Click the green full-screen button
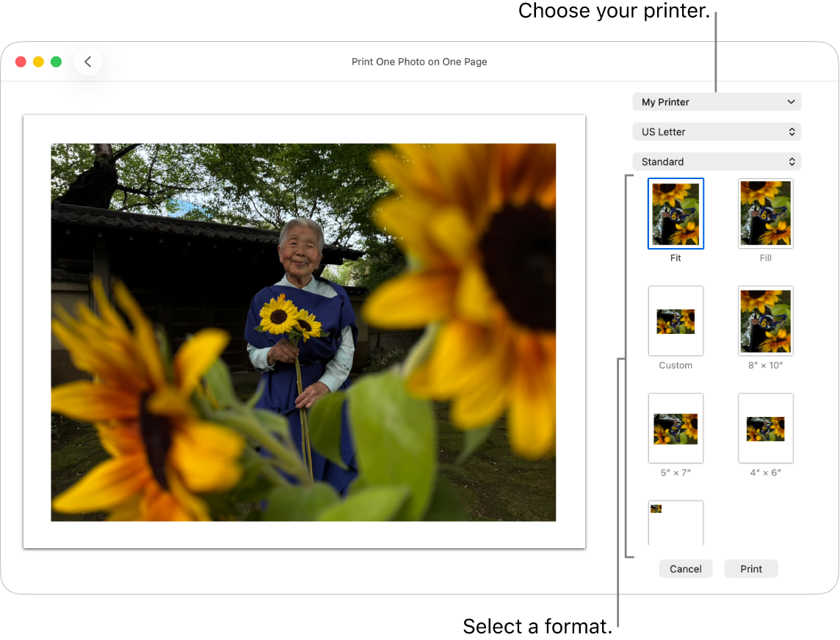840x640 pixels. 56,62
